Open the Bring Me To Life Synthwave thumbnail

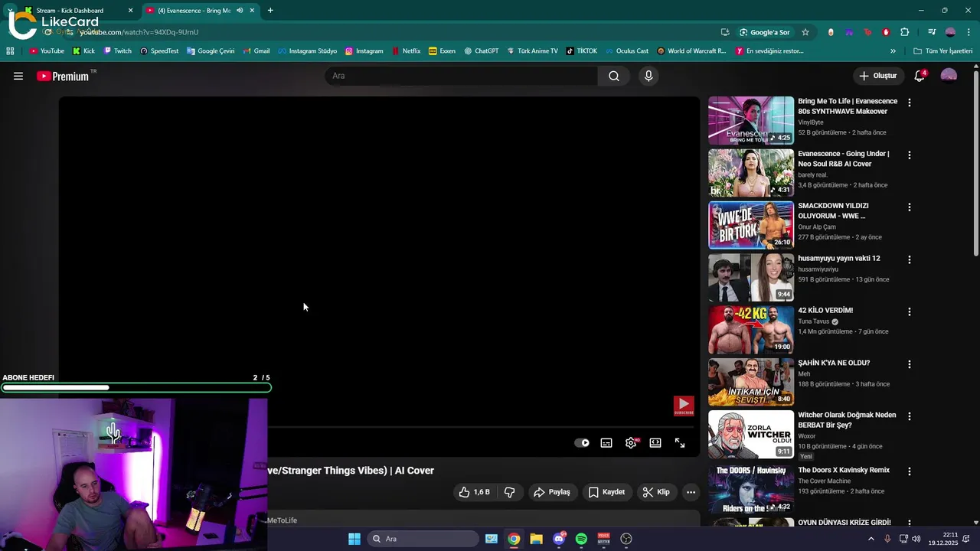[751, 120]
